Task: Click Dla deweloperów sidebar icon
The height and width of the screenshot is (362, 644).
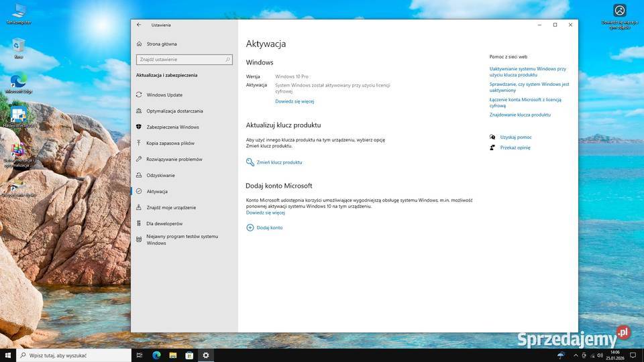Action: tap(139, 223)
